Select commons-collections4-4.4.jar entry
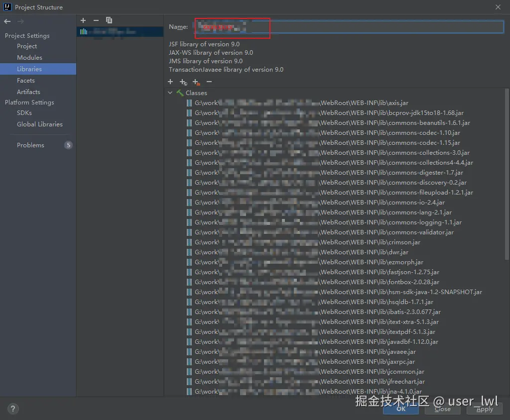Viewport: 510px width, 420px height. [x=330, y=163]
